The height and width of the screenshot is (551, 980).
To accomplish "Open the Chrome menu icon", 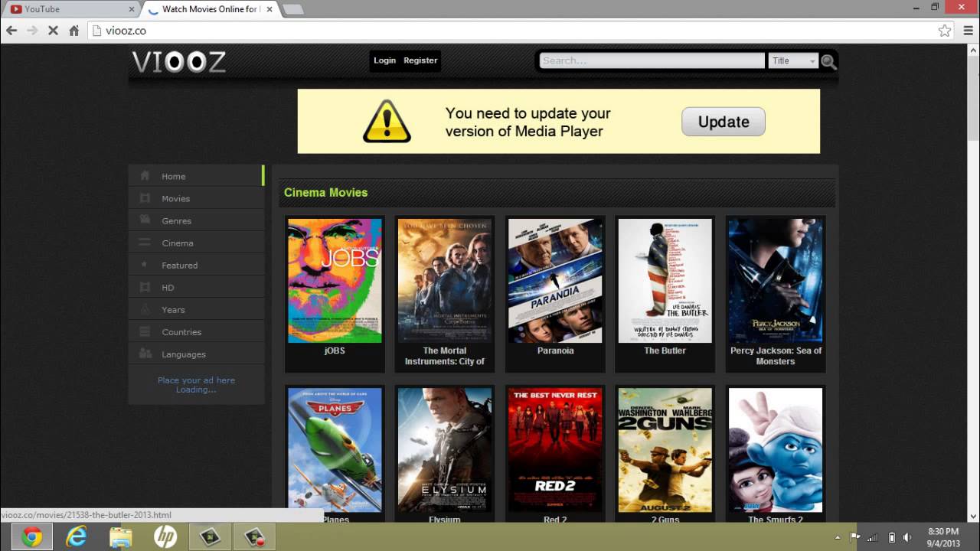I will coord(967,31).
